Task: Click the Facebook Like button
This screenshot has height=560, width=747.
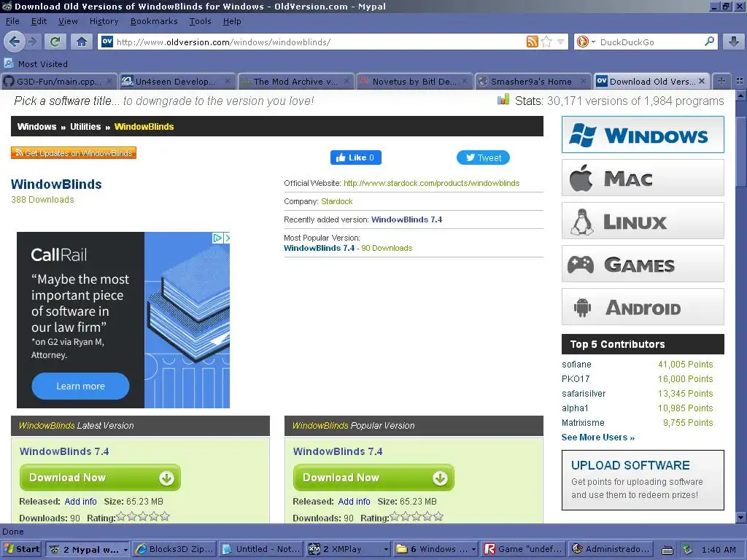Action: point(355,157)
